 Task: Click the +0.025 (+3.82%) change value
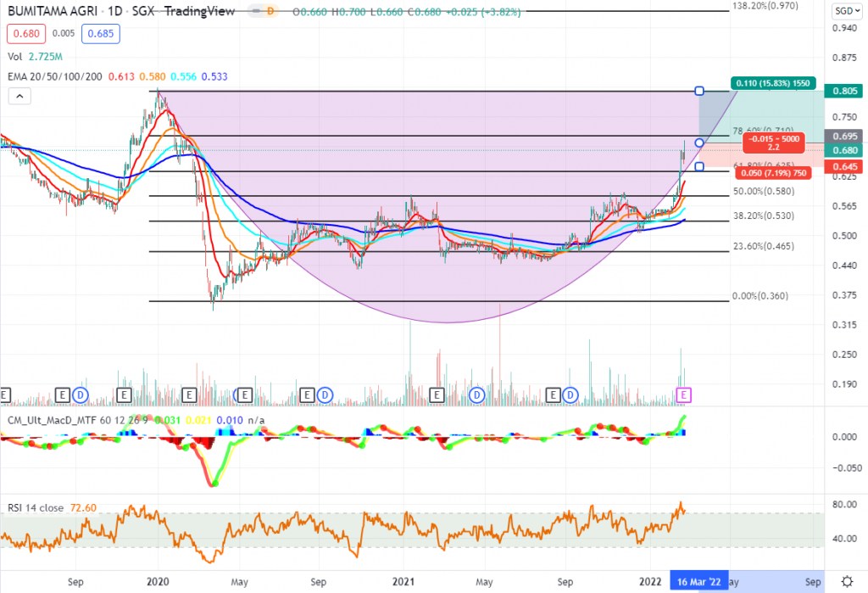click(x=482, y=12)
